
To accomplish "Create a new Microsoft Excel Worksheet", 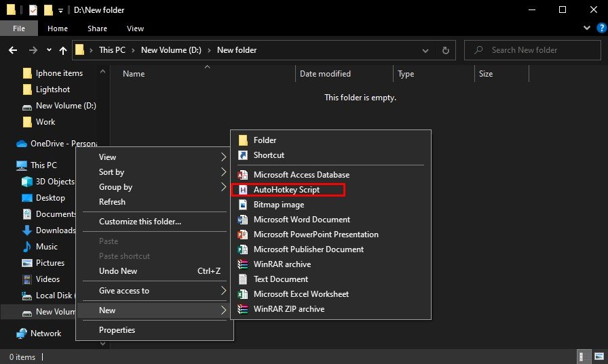I will click(x=301, y=294).
